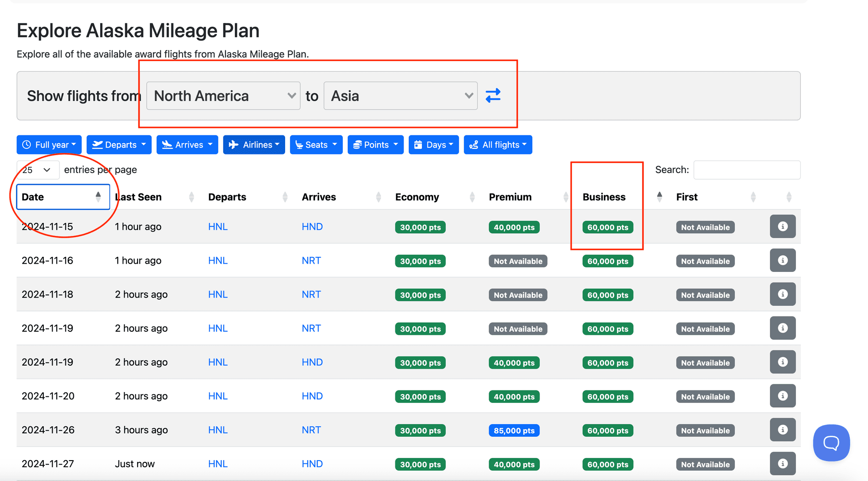Open the Asia destination dropdown

click(401, 96)
